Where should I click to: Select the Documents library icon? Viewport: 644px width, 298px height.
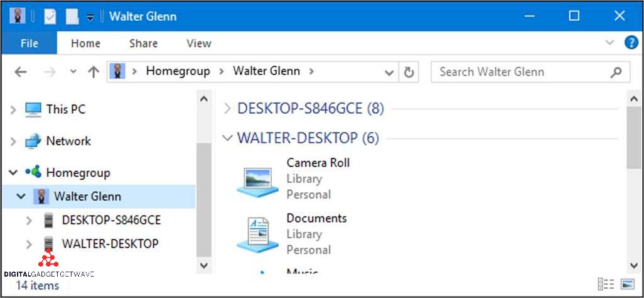coord(257,235)
